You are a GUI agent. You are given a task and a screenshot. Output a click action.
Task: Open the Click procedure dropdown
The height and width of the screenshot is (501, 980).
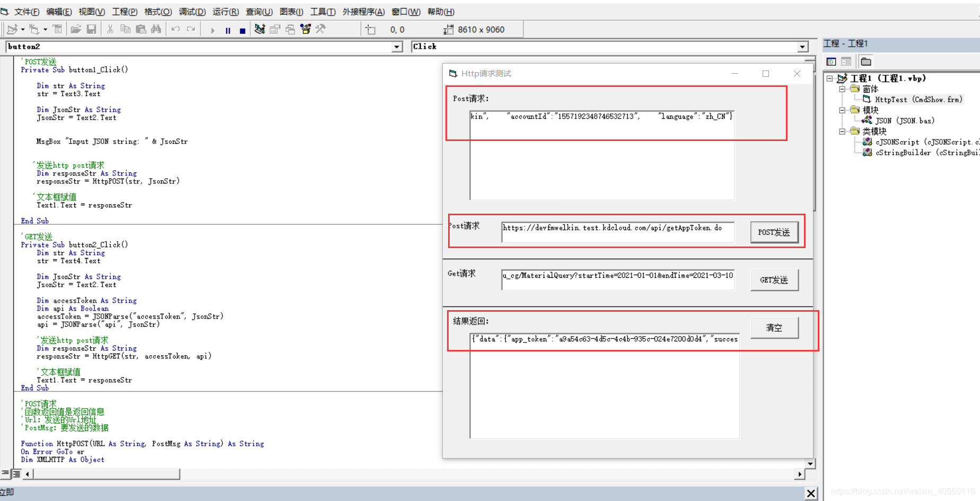802,47
